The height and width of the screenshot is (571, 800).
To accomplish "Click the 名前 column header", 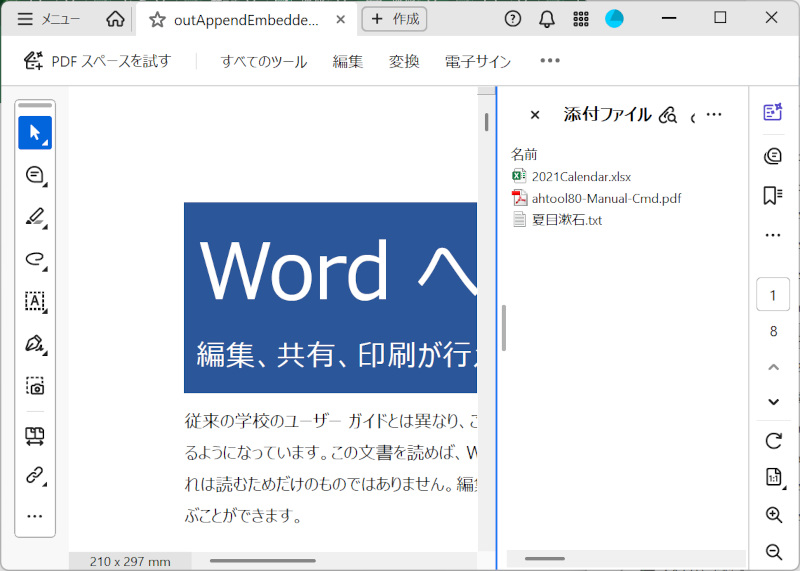I will (x=524, y=154).
